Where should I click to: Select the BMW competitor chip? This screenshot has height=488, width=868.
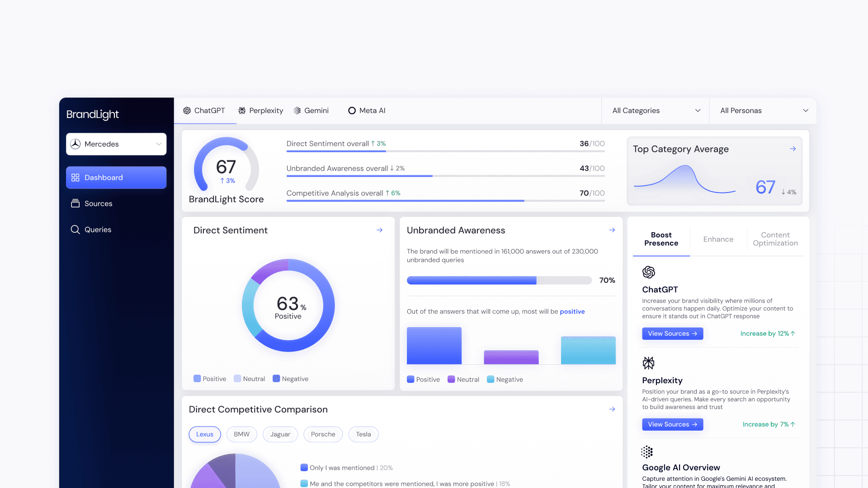click(241, 434)
